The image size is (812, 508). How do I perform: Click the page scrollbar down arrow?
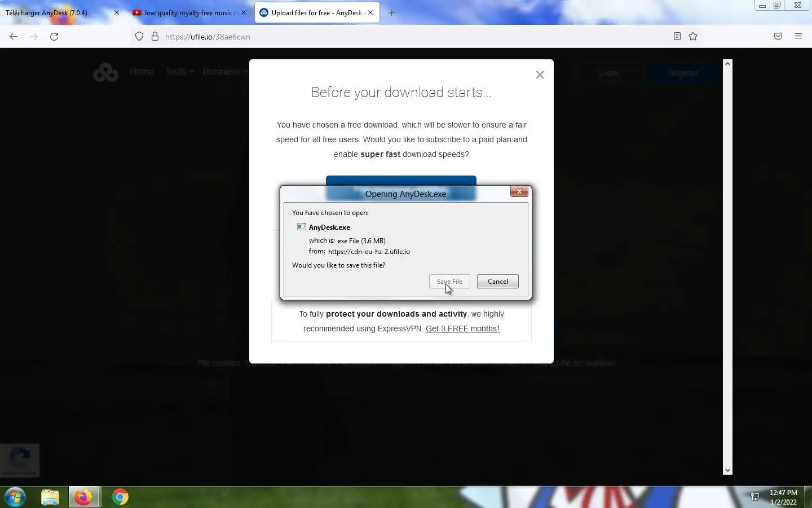coord(727,470)
